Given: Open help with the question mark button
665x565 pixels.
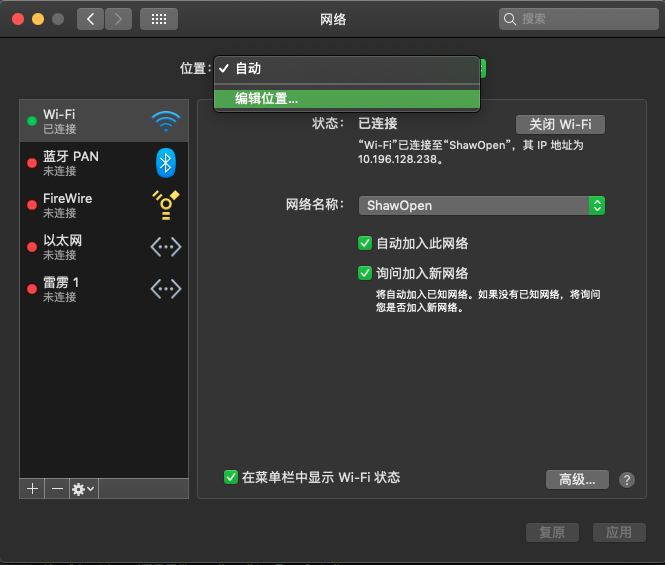Looking at the screenshot, I should point(627,480).
